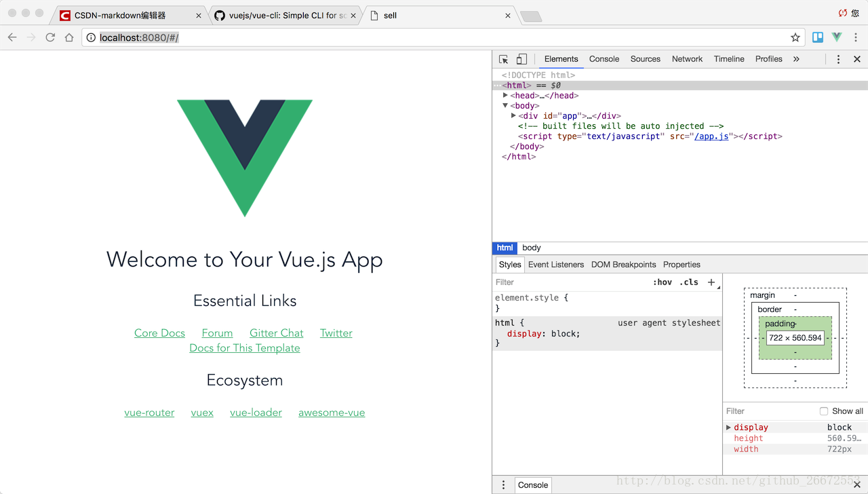Click the styles Filter input

tap(570, 282)
